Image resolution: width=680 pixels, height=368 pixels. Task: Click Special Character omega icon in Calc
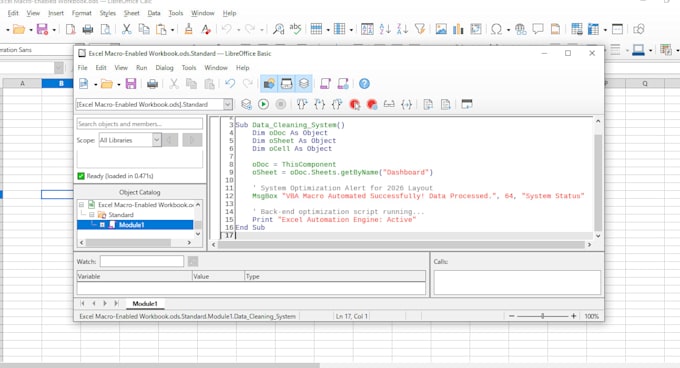[497, 29]
